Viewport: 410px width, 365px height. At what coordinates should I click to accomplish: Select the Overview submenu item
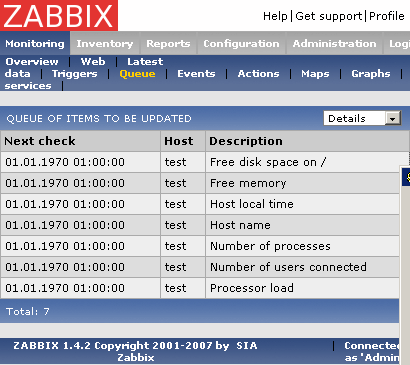(x=32, y=62)
